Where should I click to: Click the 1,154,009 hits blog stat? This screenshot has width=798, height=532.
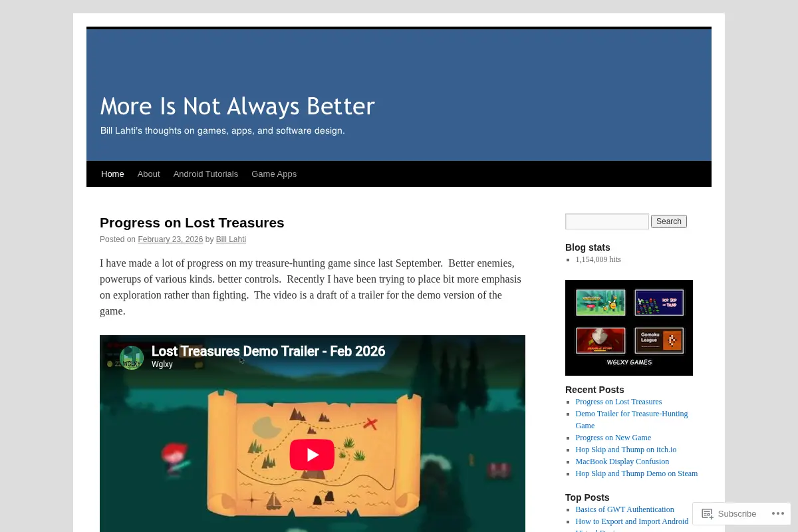click(x=598, y=259)
